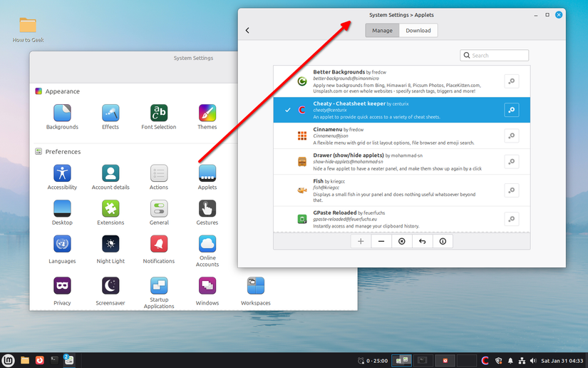Open Effects settings module

[x=110, y=113]
